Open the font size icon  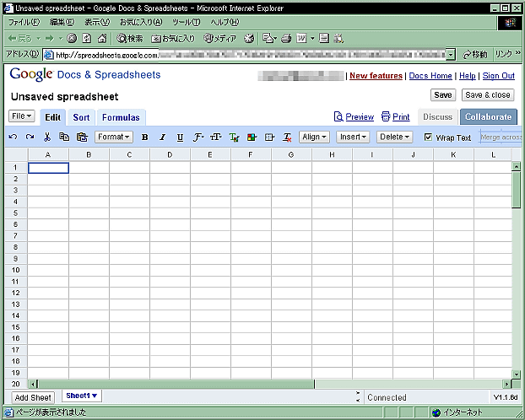(x=215, y=137)
